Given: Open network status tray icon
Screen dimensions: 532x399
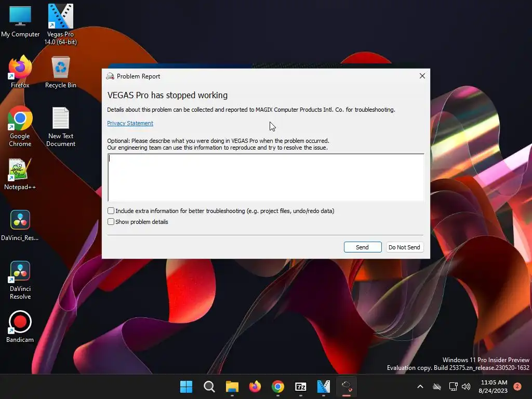Looking at the screenshot, I should pyautogui.click(x=453, y=387).
